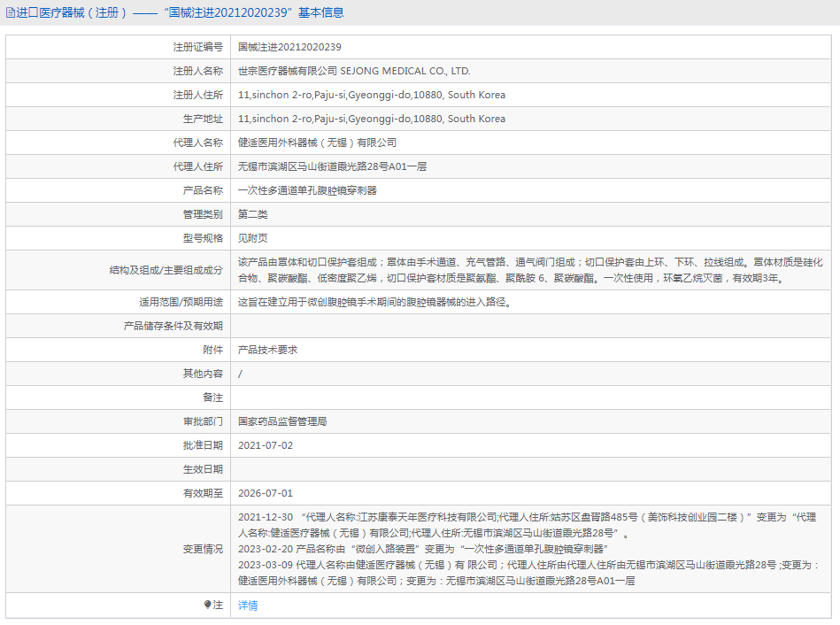Select approval department 国家药品监督管理局

coord(282,422)
